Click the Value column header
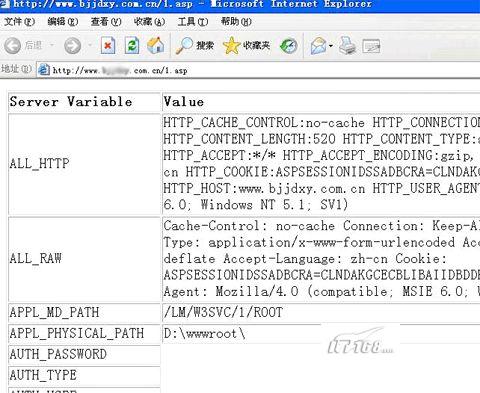This screenshot has height=393, width=480. tap(321, 102)
